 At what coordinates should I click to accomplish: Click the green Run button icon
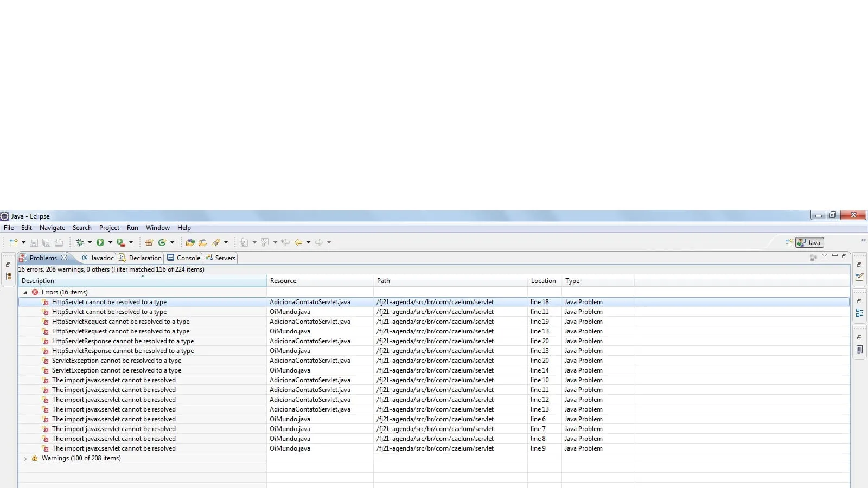coord(100,243)
